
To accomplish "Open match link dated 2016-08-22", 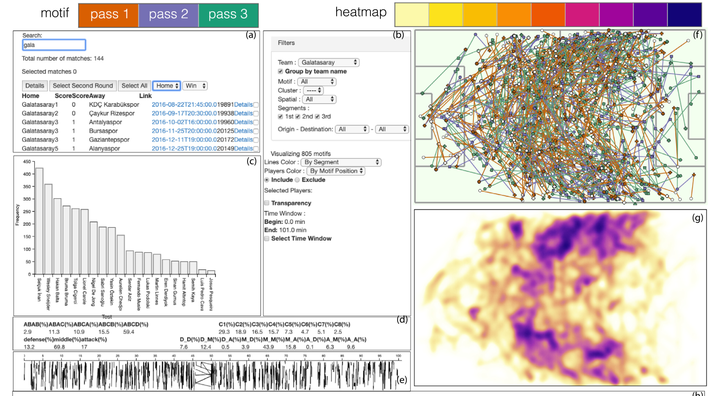I will [184, 105].
